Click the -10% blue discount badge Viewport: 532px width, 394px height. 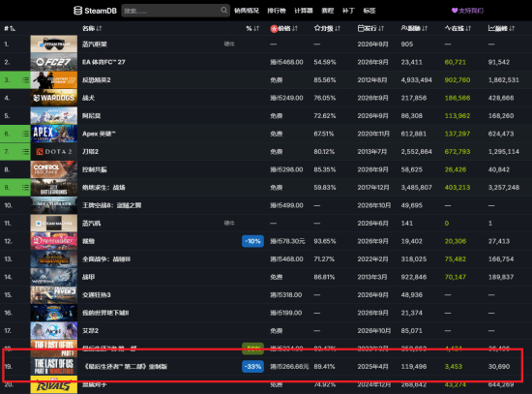tap(252, 241)
